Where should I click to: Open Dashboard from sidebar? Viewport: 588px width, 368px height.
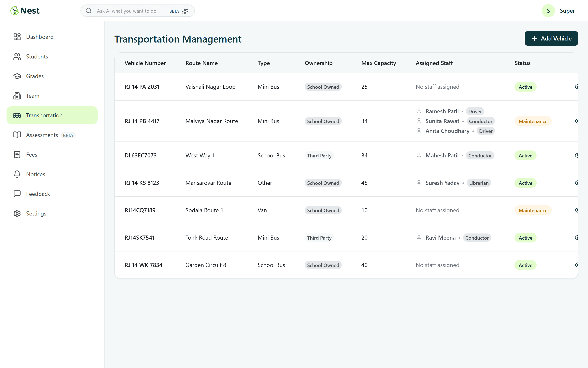(x=52, y=37)
